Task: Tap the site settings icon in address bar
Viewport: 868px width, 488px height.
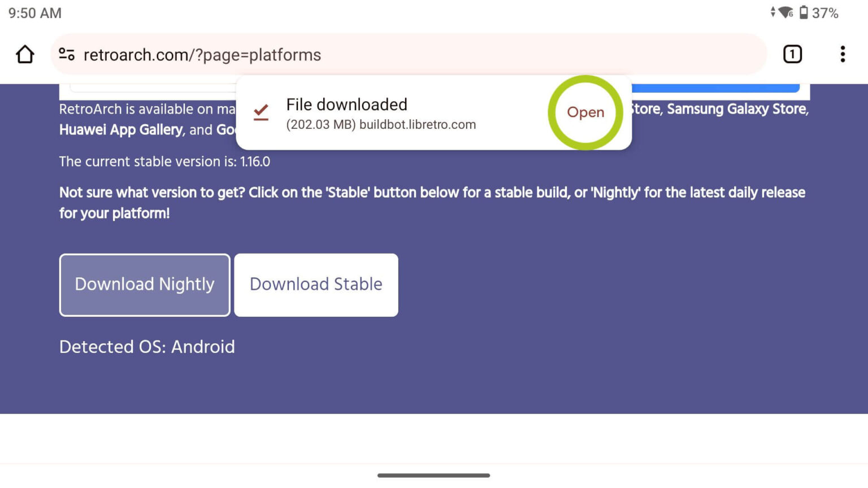Action: (67, 54)
